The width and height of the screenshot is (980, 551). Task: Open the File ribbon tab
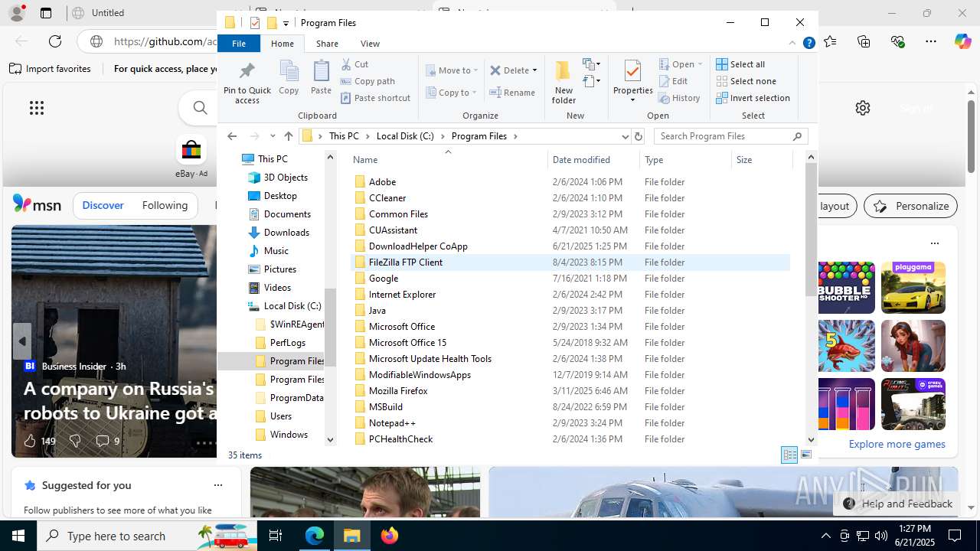point(239,44)
